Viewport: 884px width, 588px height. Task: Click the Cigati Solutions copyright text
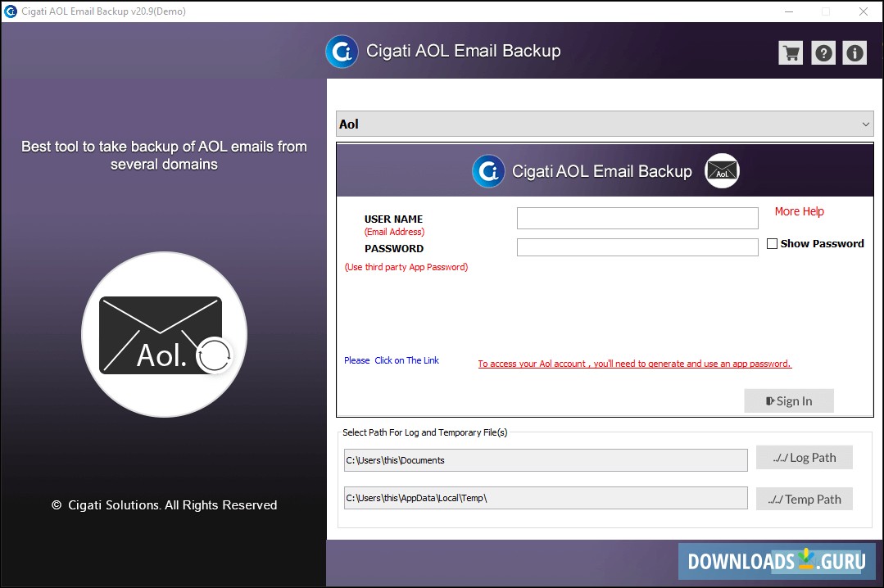(x=164, y=505)
